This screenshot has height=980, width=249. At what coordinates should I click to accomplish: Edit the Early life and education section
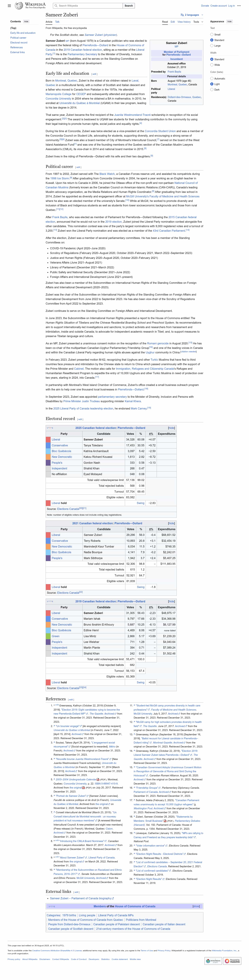(x=94, y=74)
